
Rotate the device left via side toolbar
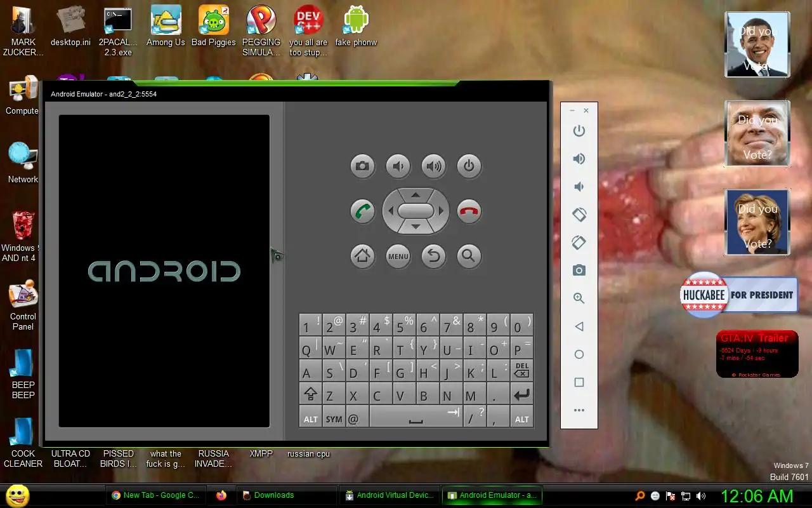[579, 215]
